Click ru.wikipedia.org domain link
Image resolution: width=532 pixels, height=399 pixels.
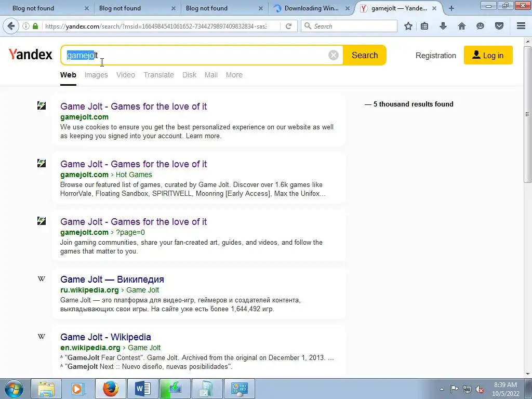coord(89,290)
